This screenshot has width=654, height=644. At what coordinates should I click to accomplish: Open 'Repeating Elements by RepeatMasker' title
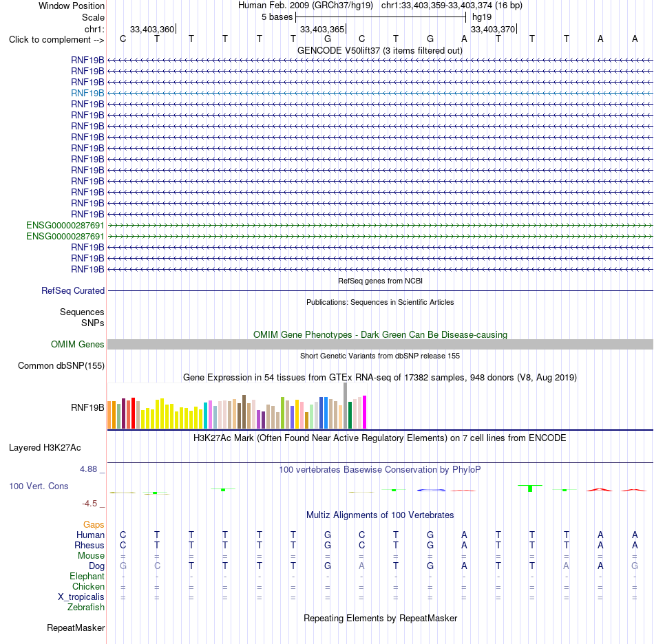tap(380, 618)
